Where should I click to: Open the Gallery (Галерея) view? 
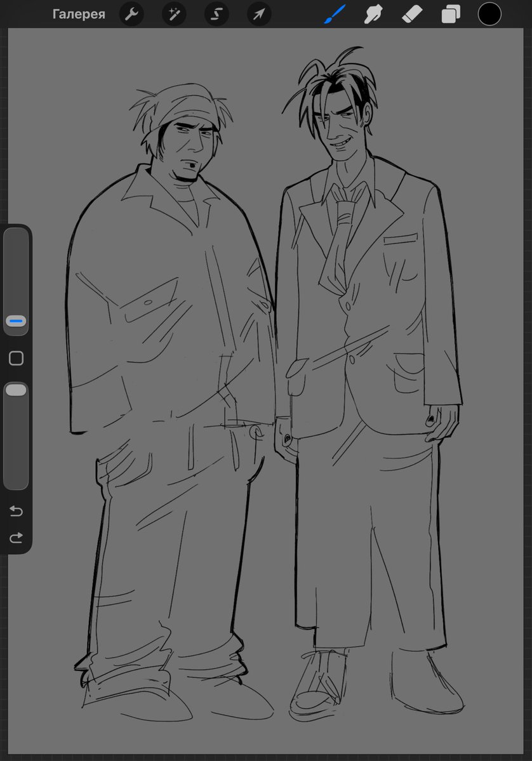[79, 14]
